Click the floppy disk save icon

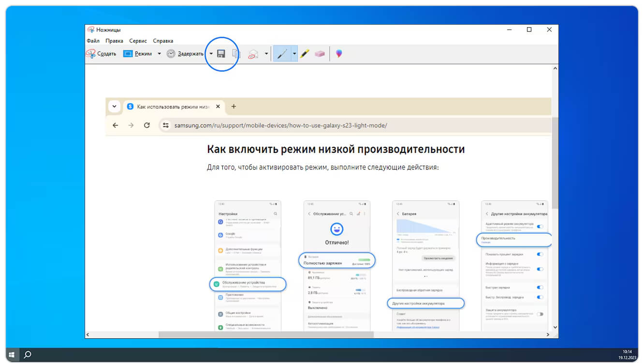tap(221, 54)
